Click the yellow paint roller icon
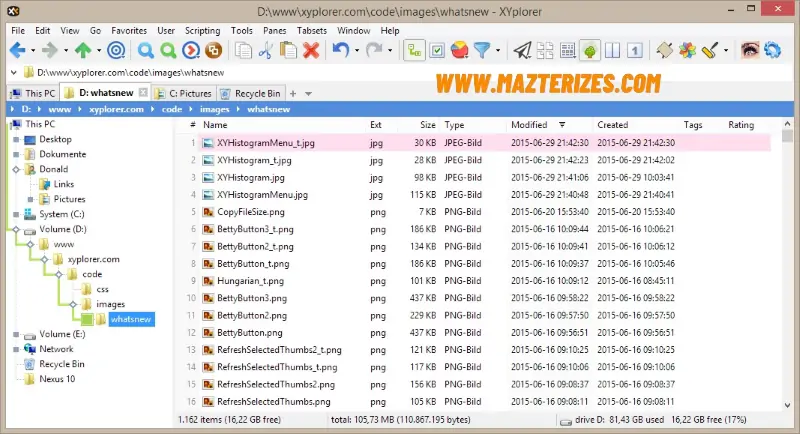 (710, 50)
